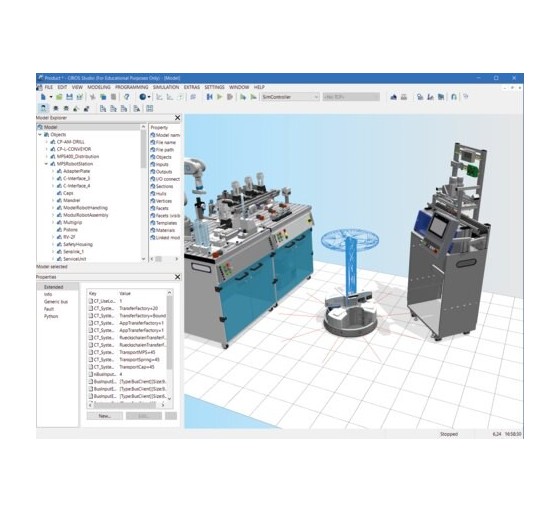Collapse the MPSRobotStation node
This screenshot has height=513, width=560.
pos(46,164)
